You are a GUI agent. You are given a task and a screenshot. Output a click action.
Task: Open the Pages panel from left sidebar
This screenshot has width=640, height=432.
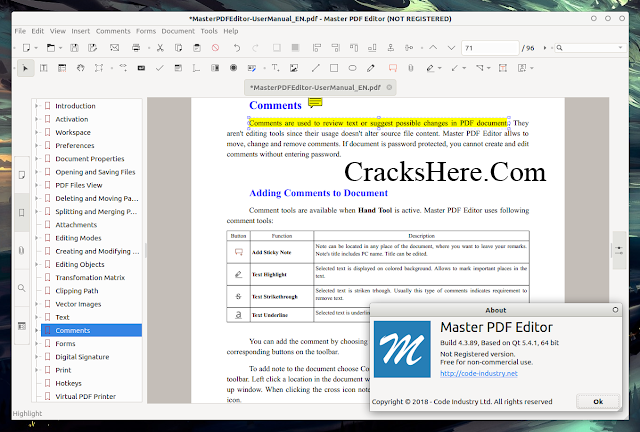tap(22, 175)
